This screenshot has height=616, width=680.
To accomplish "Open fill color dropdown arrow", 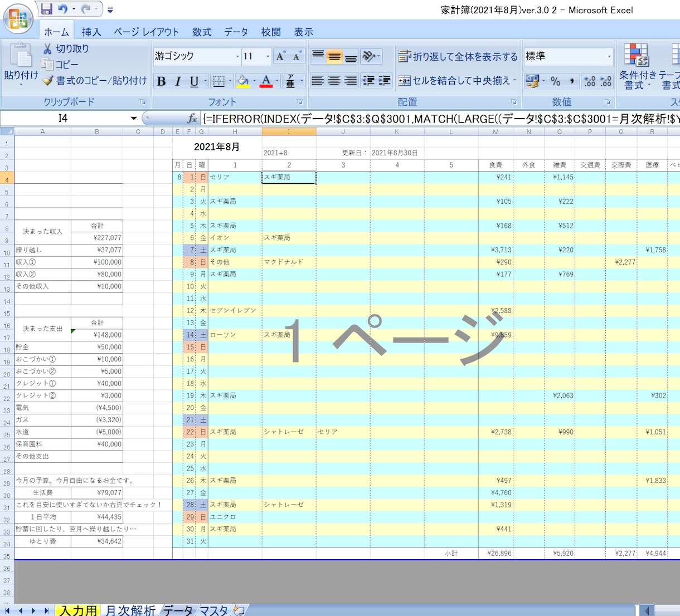I will pyautogui.click(x=254, y=81).
